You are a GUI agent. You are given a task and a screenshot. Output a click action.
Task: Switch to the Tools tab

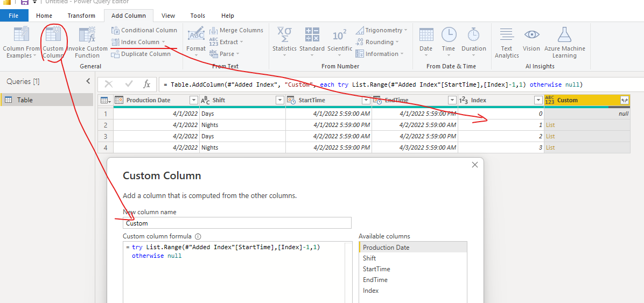point(198,16)
